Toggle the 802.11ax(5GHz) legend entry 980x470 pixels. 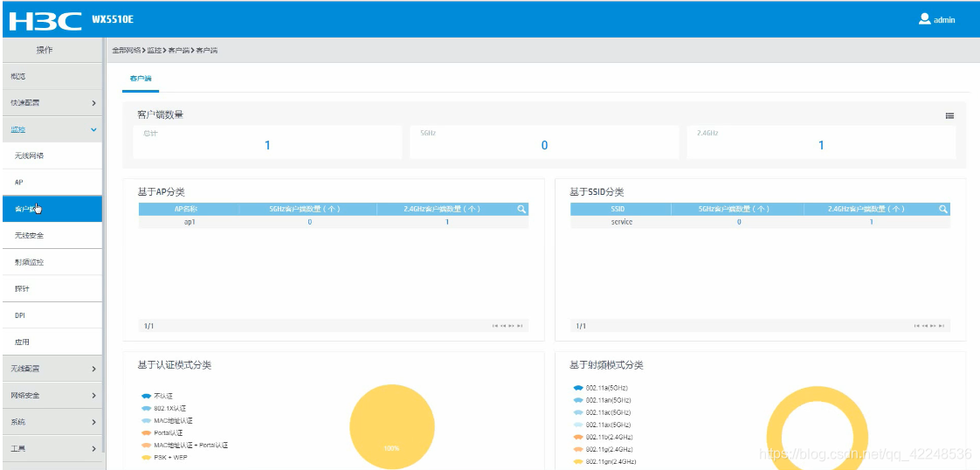pos(602,425)
